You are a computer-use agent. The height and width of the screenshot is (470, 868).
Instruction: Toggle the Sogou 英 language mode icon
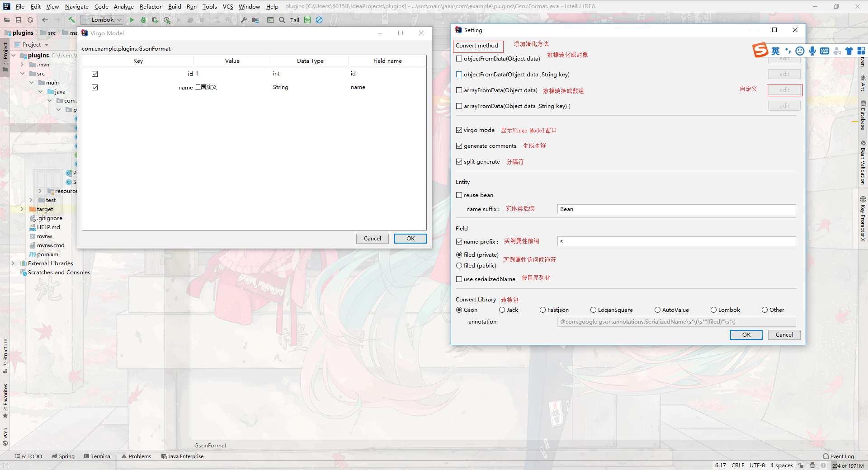tap(775, 51)
